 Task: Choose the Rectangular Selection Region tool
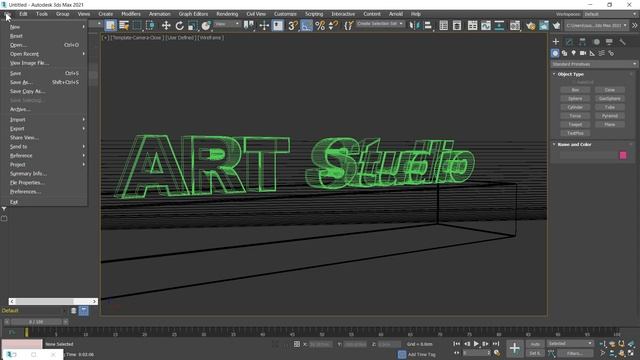click(137, 26)
